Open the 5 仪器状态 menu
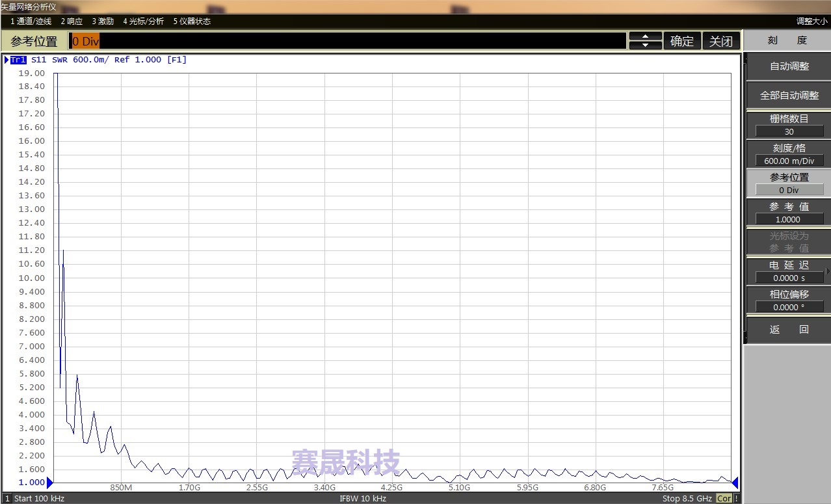Image resolution: width=831 pixels, height=504 pixels. click(193, 21)
